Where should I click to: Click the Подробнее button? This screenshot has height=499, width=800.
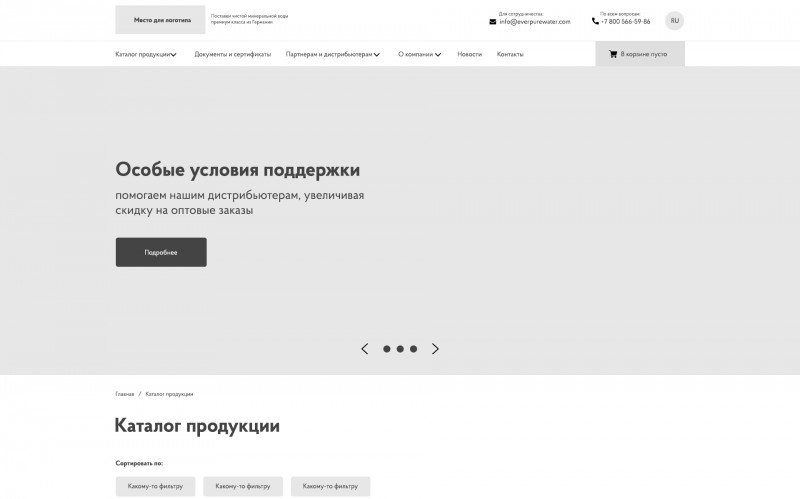click(161, 252)
